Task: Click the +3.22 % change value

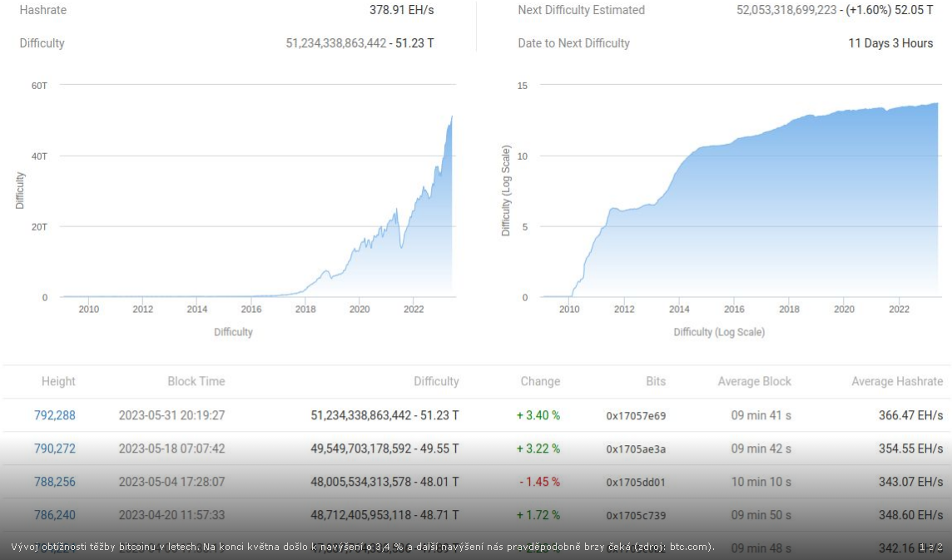Action: (538, 448)
